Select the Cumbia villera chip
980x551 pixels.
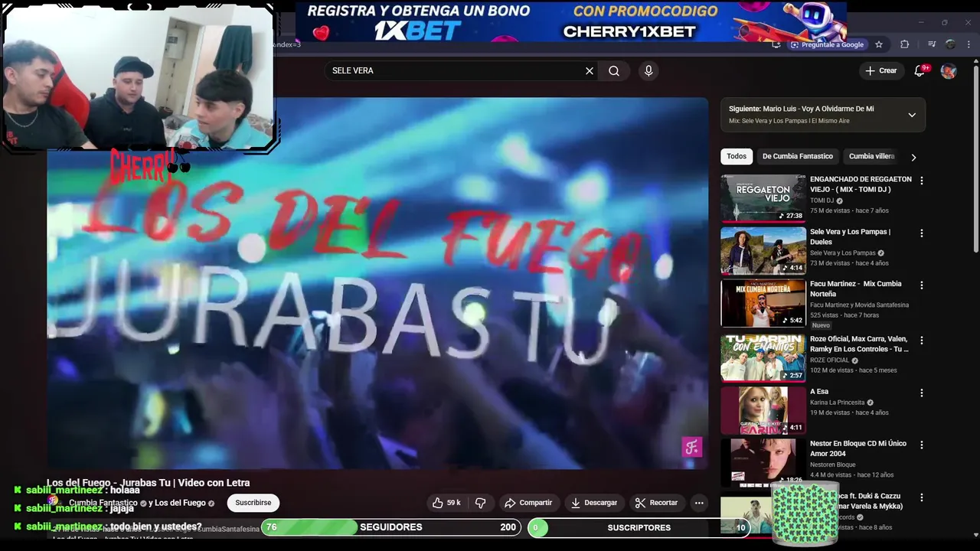coord(871,156)
